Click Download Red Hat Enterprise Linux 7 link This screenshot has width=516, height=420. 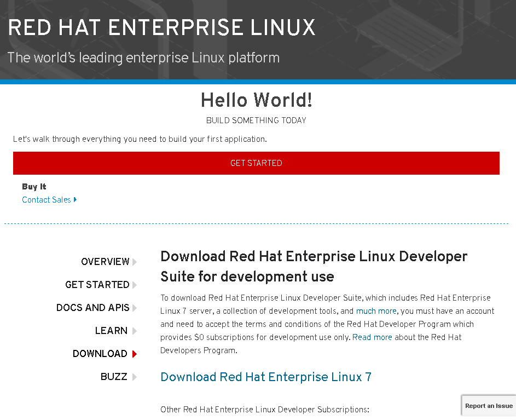tap(266, 377)
